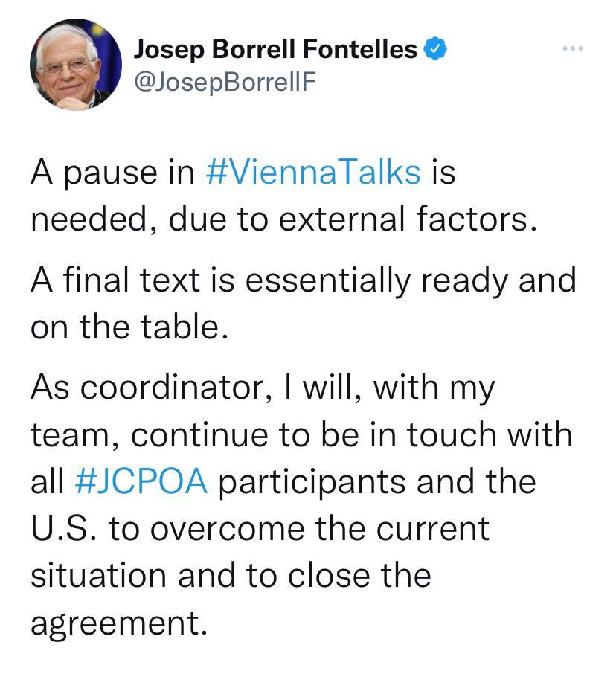Open the profile picture of the tweet author
Viewport: 616px width, 674px height.
[75, 65]
